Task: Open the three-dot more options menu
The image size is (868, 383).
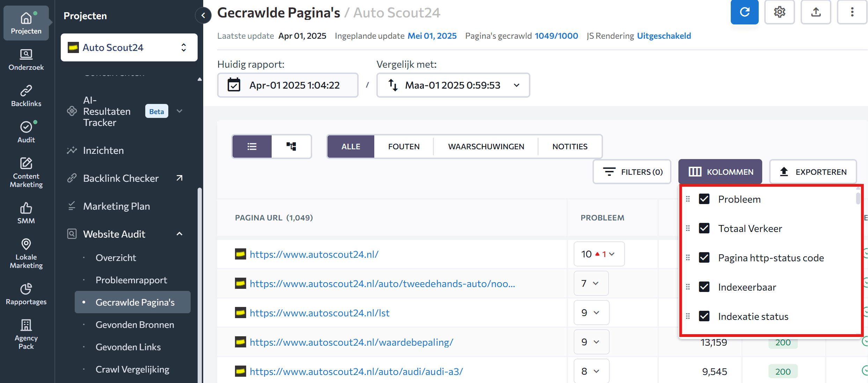Action: (852, 12)
